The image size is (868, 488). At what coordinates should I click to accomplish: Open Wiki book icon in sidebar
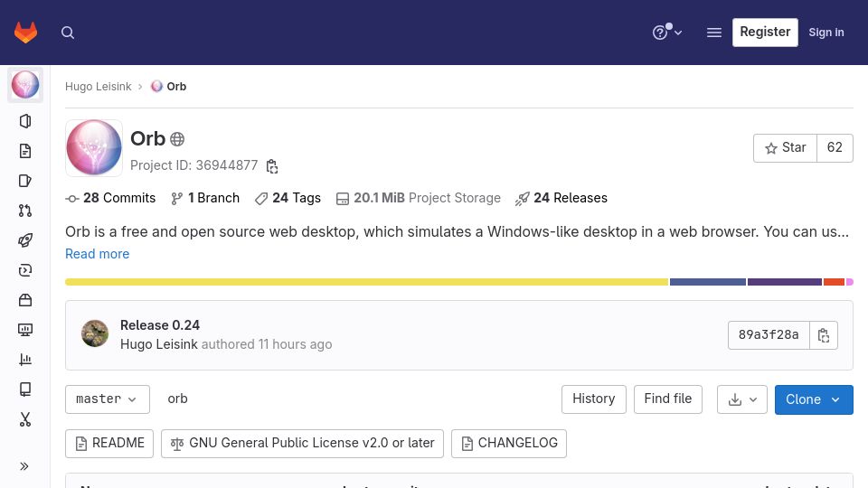pyautogui.click(x=25, y=389)
